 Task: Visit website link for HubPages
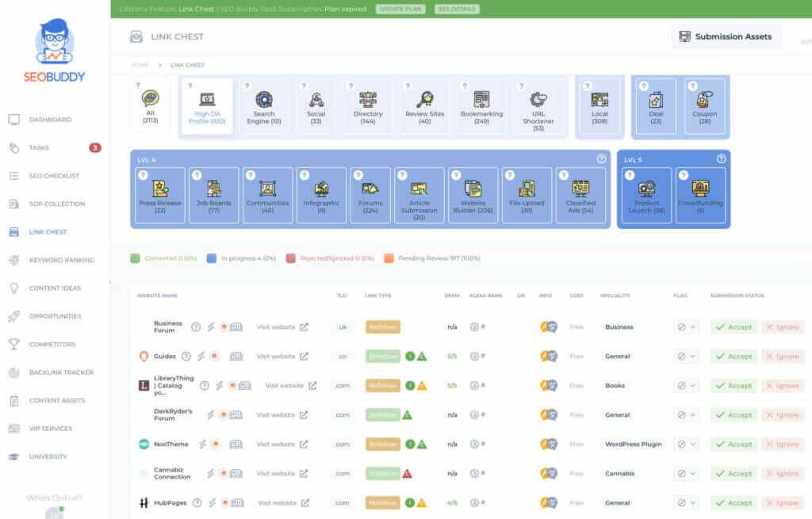pyautogui.click(x=284, y=503)
